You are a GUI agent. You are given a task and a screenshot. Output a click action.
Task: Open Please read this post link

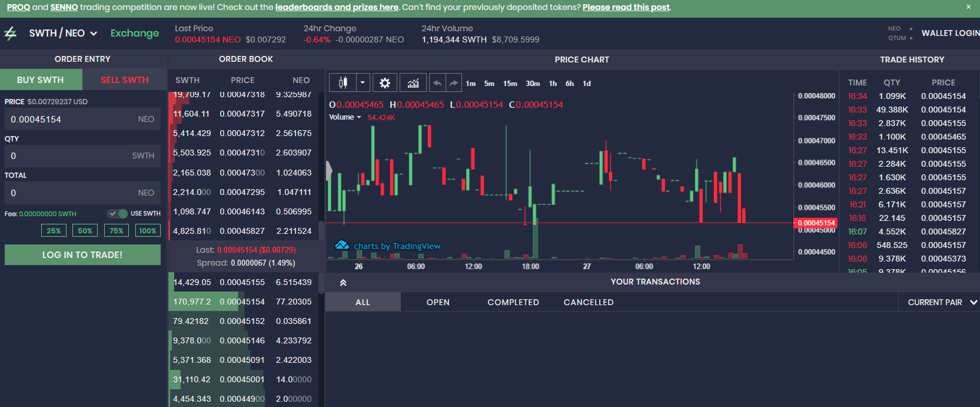pos(626,7)
